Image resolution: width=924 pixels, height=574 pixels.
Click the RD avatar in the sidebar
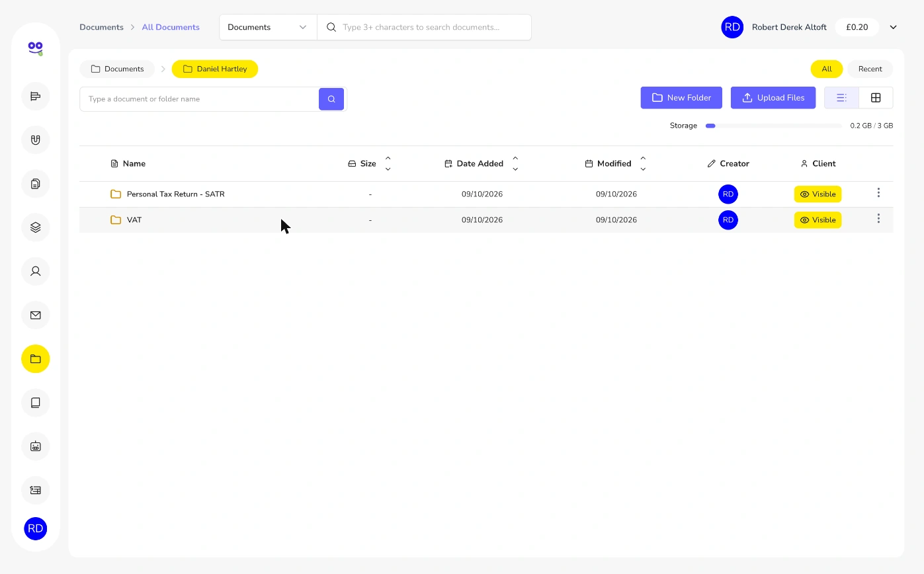tap(36, 528)
